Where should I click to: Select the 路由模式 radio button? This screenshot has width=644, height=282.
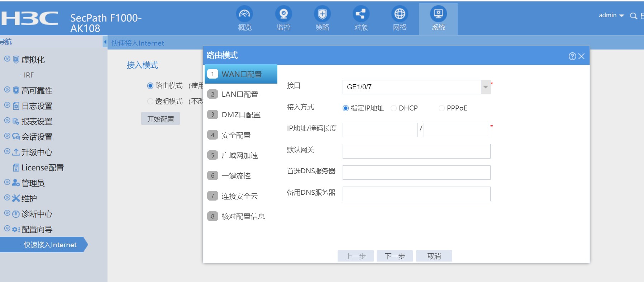151,86
